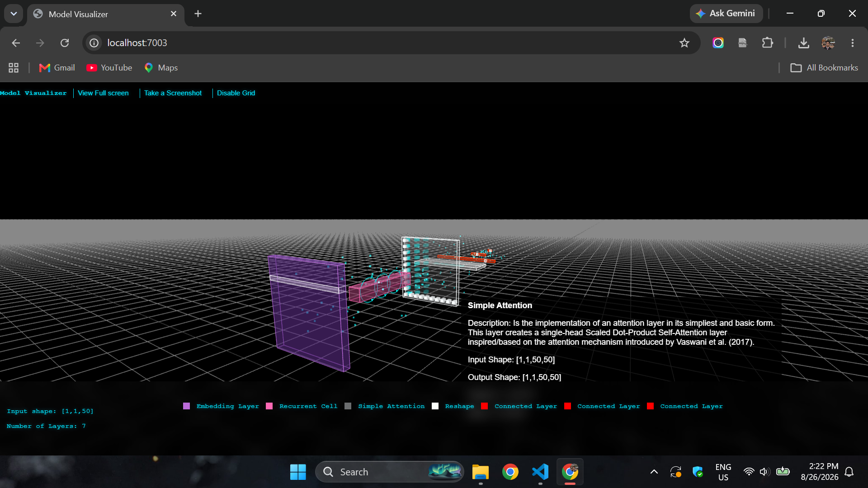Click the Output Shape: [1,1,50,50] line
Viewport: 868px width, 488px height.
(514, 377)
